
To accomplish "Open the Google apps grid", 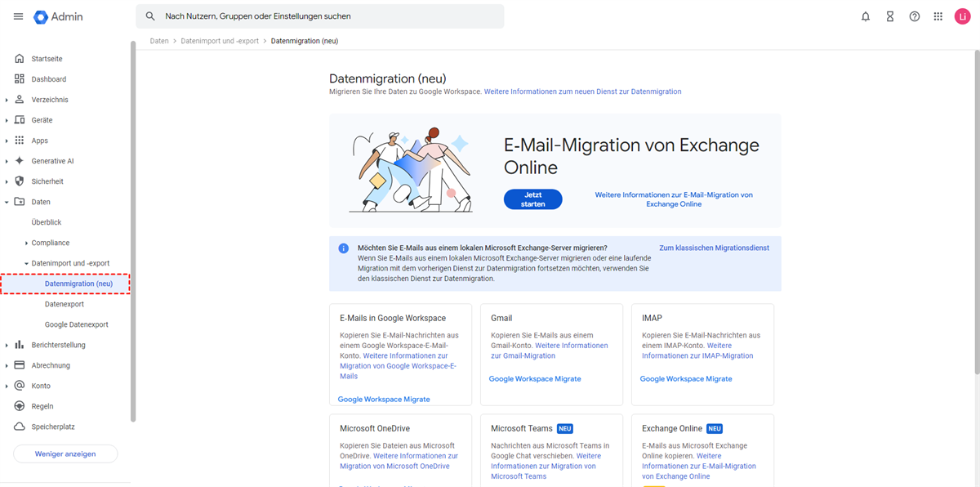I will pyautogui.click(x=938, y=16).
